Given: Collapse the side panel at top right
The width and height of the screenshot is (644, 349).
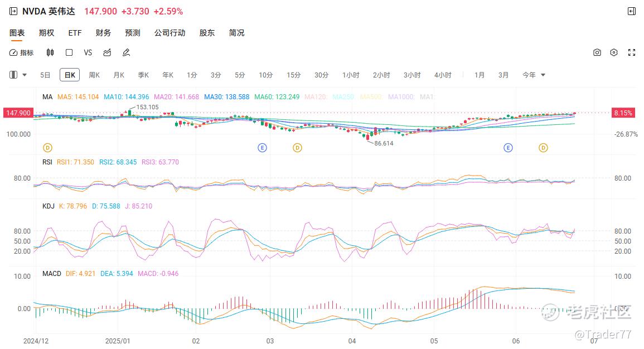Looking at the screenshot, I should point(632,11).
